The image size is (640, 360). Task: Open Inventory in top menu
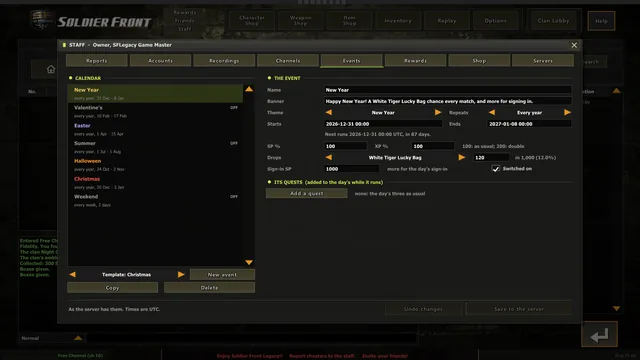pos(398,20)
